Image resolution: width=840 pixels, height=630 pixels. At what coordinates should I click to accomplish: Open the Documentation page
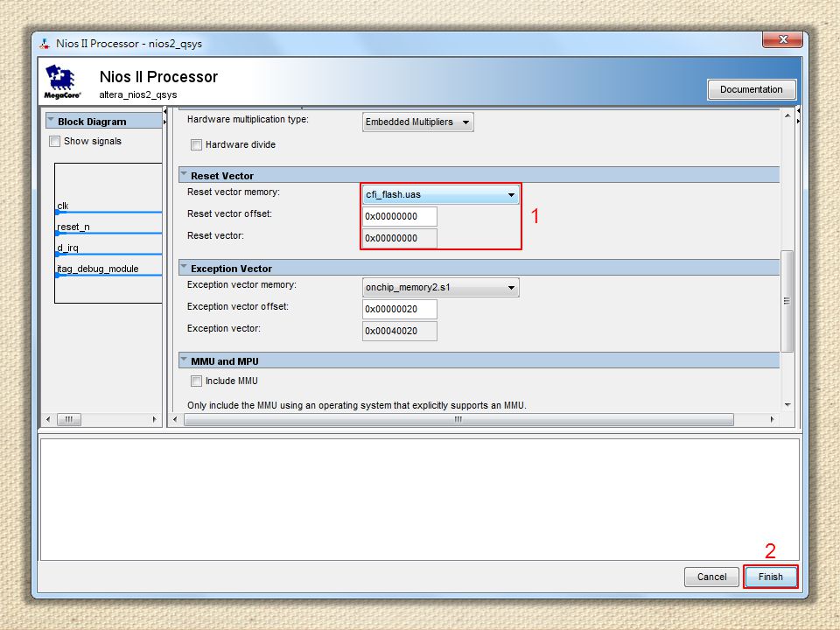(x=751, y=89)
